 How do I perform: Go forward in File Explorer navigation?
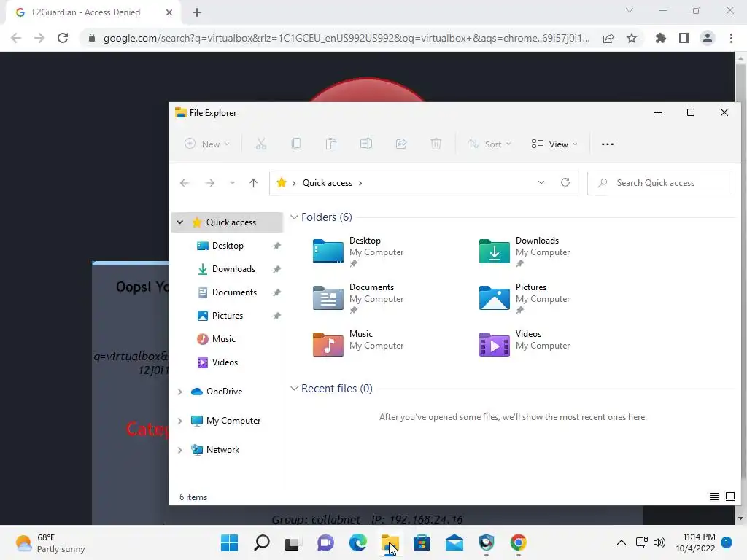(x=209, y=183)
